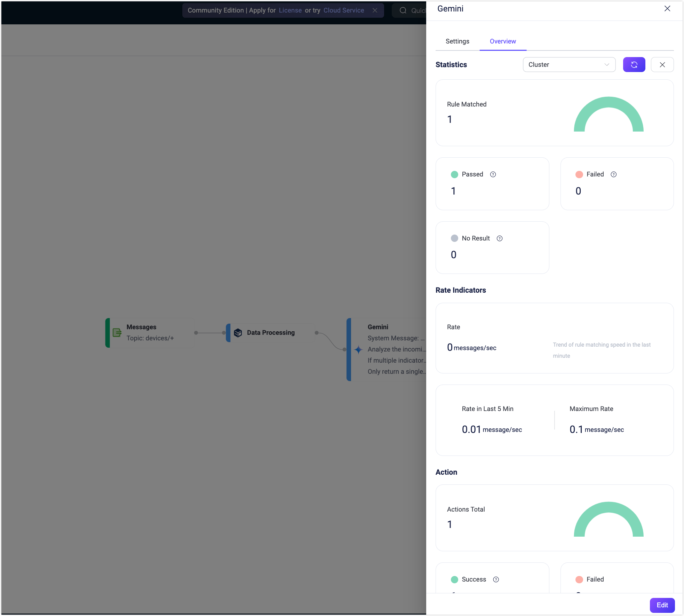Select the Overview tab
Screen dimensions: 684x616
[x=502, y=41]
